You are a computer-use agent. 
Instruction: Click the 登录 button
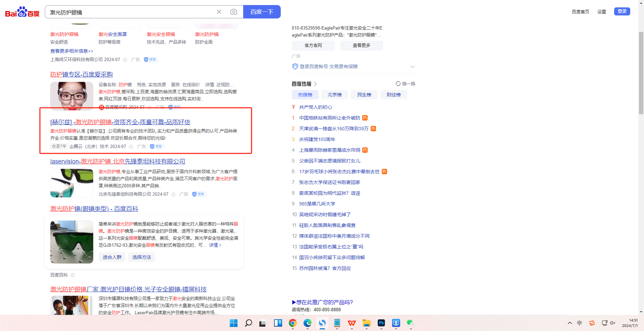(622, 11)
